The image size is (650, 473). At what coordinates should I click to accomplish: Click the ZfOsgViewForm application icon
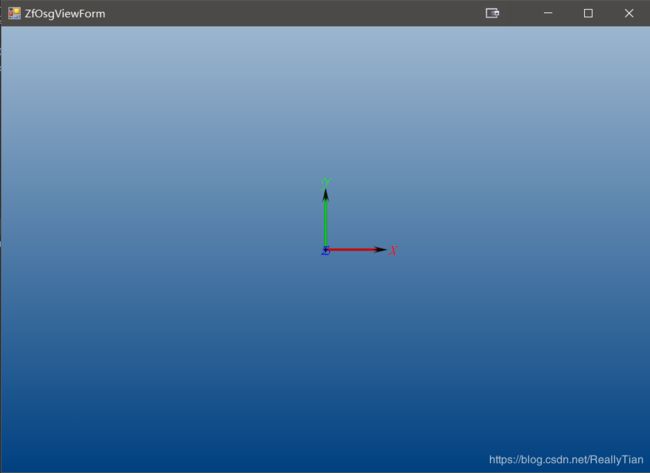pyautogui.click(x=14, y=13)
